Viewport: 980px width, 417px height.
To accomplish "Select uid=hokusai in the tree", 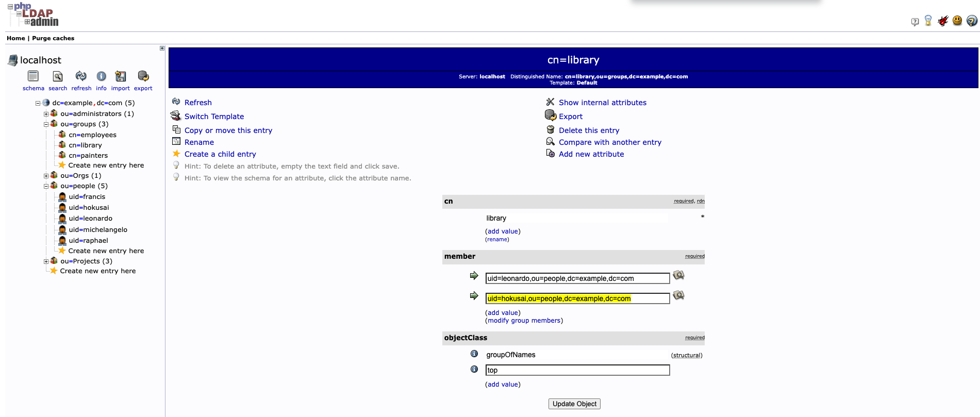I will (89, 208).
